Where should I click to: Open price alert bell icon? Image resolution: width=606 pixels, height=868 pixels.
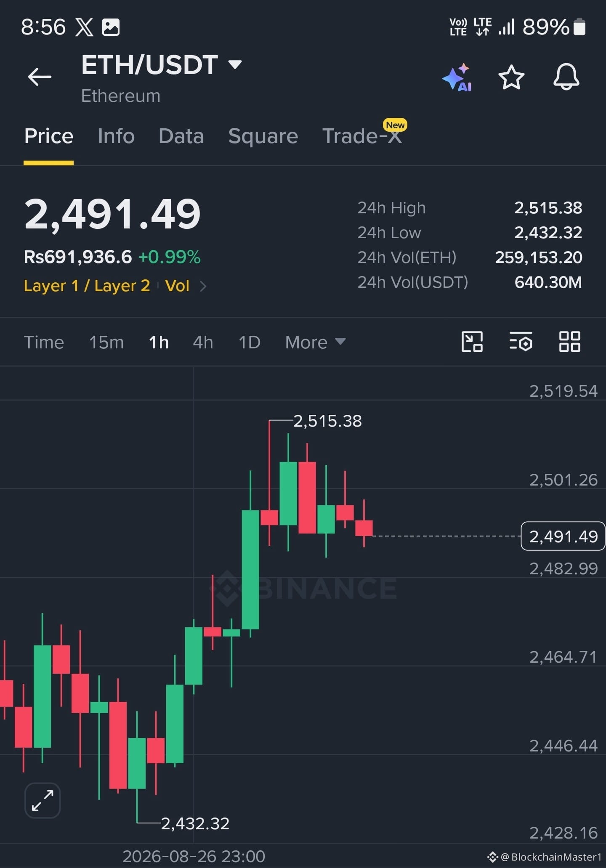click(566, 77)
